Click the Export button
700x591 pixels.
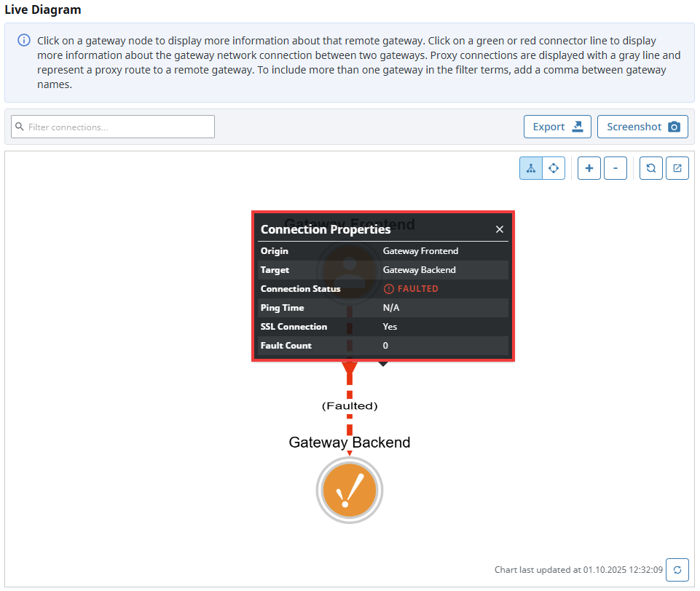(x=557, y=127)
